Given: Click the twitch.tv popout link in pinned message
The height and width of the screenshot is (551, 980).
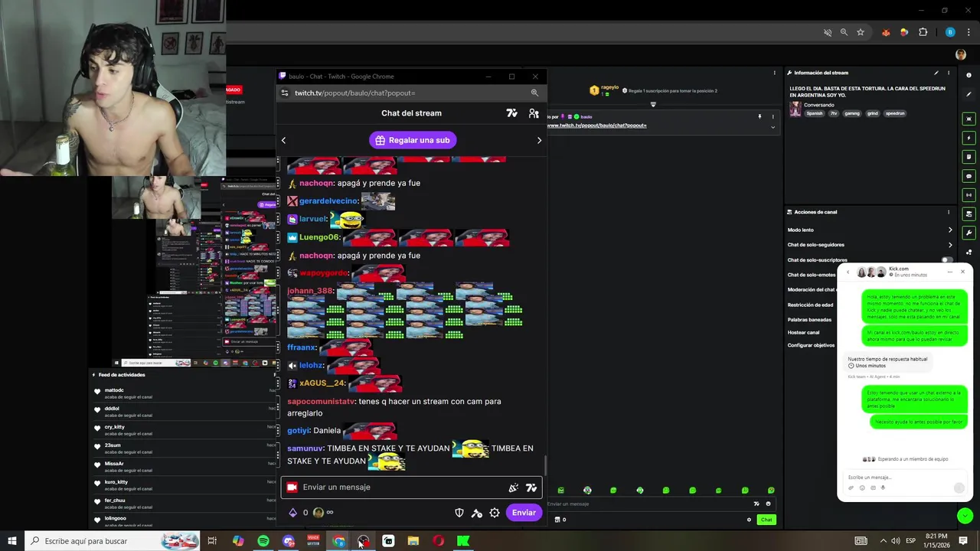Looking at the screenshot, I should tap(596, 125).
